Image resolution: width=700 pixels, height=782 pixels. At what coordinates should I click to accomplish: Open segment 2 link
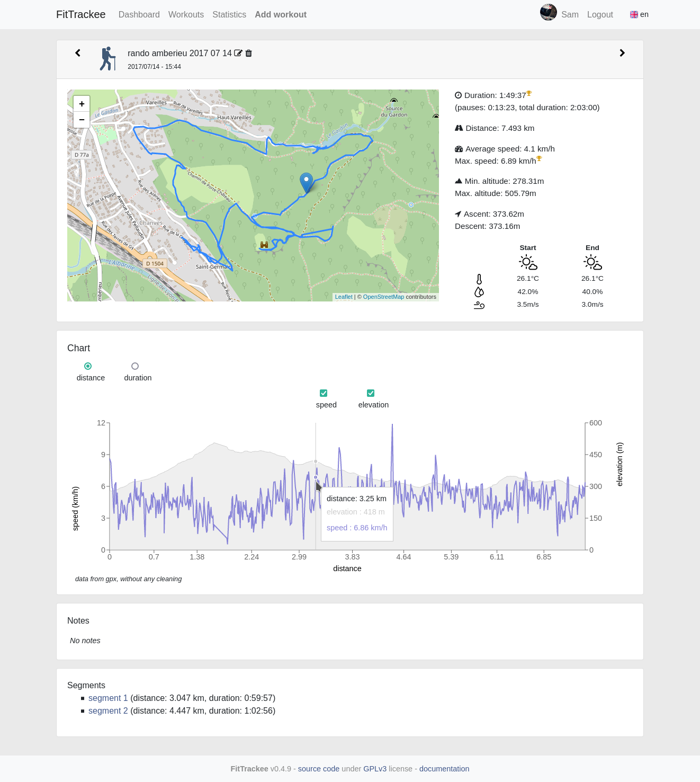108,711
